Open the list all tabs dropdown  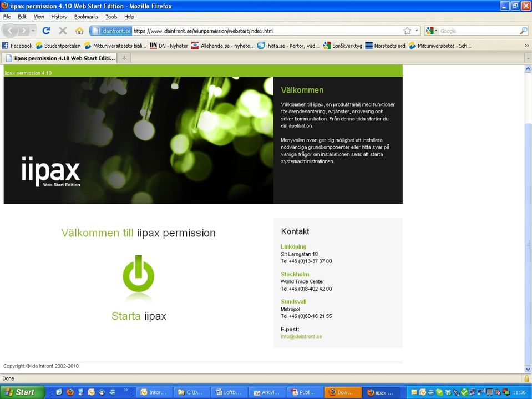click(528, 58)
